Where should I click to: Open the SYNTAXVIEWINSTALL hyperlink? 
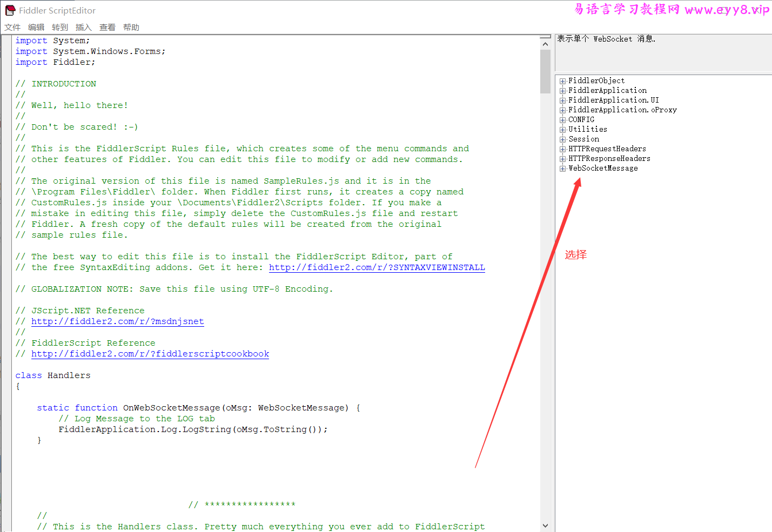coord(377,267)
